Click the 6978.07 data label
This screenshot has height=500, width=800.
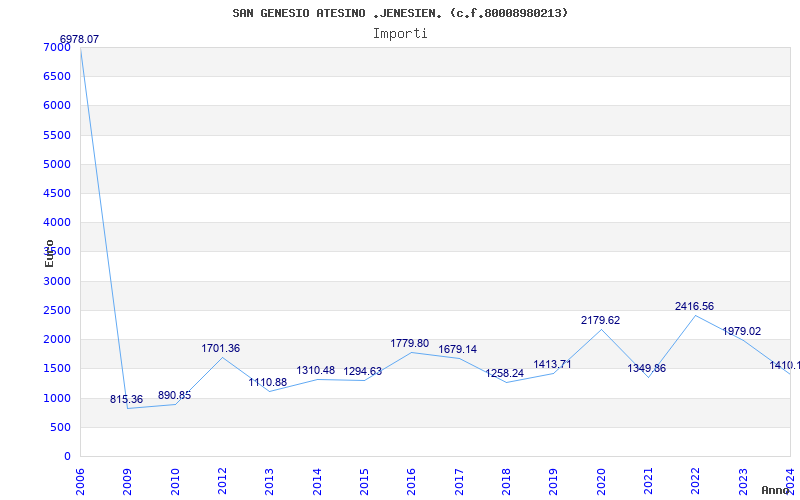(79, 39)
